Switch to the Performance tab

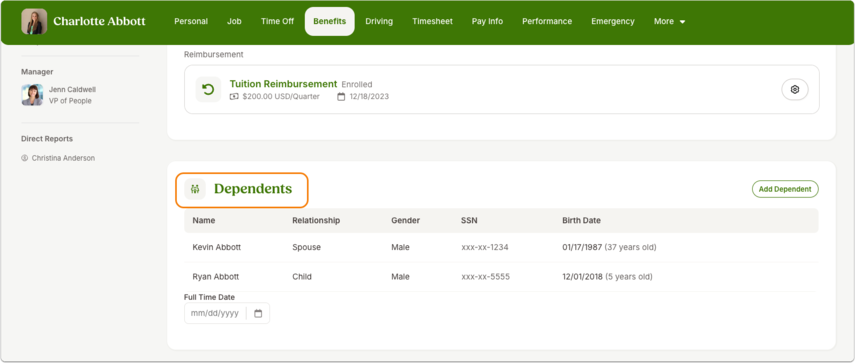pos(547,21)
